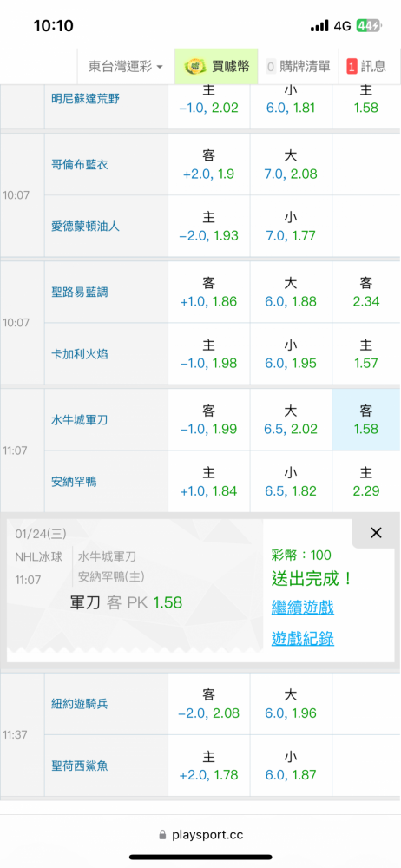Pick 大 7.0, 2.08 for Columbus game
Screen dimensions: 401x868
(291, 165)
